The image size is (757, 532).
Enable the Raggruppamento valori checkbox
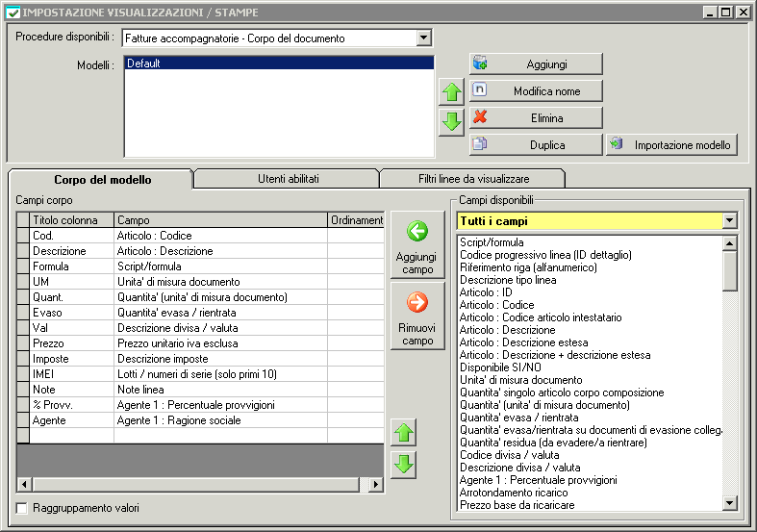click(x=22, y=508)
